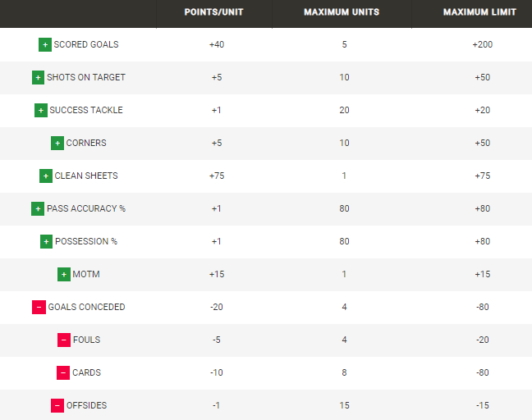The height and width of the screenshot is (420, 532).
Task: Select the Scored Goals label text
Action: [x=86, y=44]
